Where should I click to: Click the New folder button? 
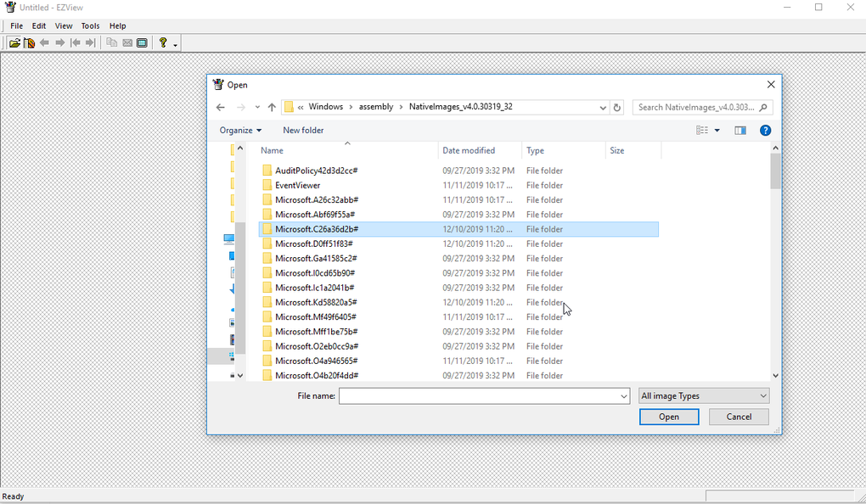tap(303, 131)
